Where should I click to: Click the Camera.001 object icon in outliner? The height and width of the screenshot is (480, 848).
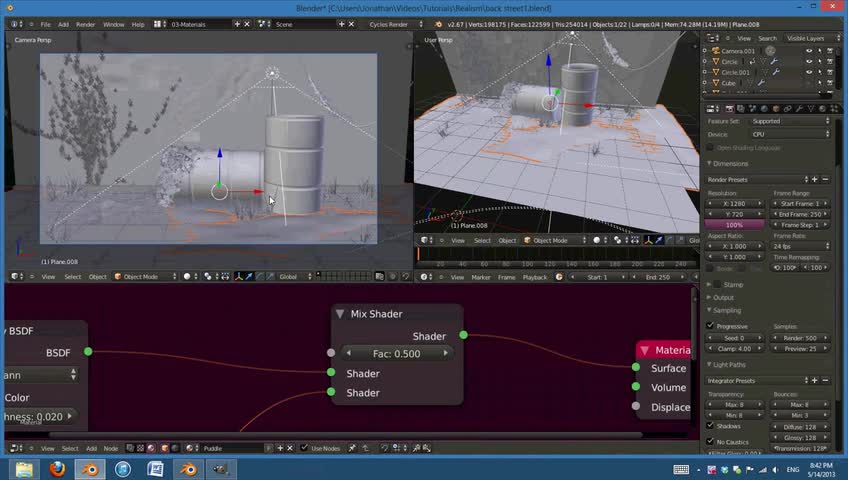click(714, 50)
